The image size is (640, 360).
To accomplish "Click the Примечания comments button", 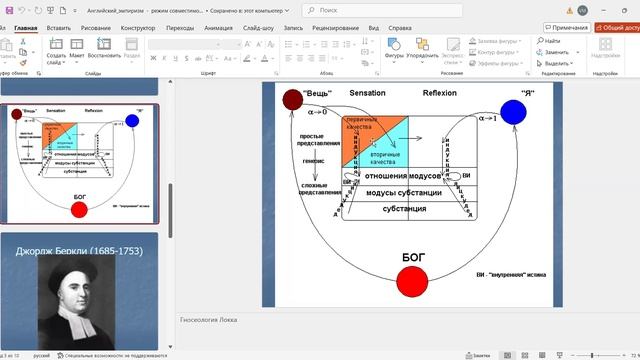I will point(567,28).
